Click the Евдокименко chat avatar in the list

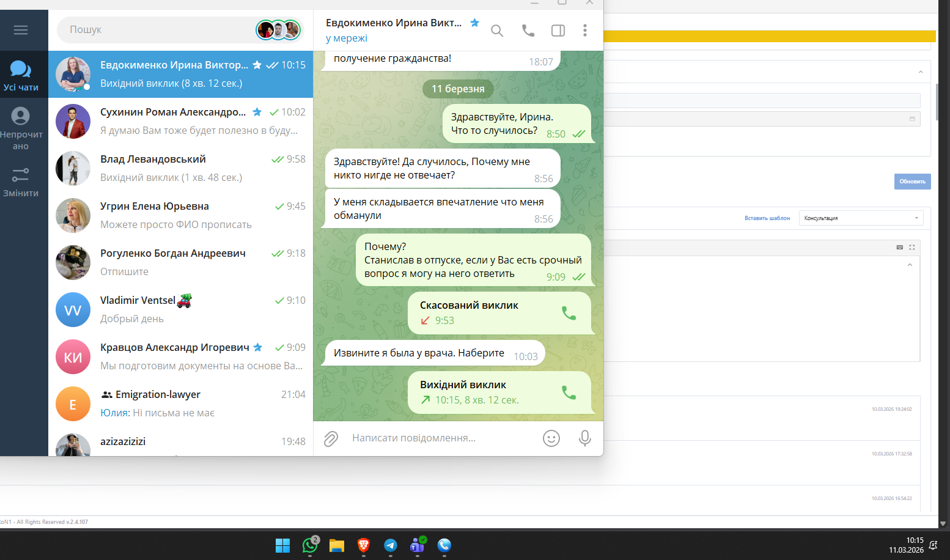tap(73, 74)
